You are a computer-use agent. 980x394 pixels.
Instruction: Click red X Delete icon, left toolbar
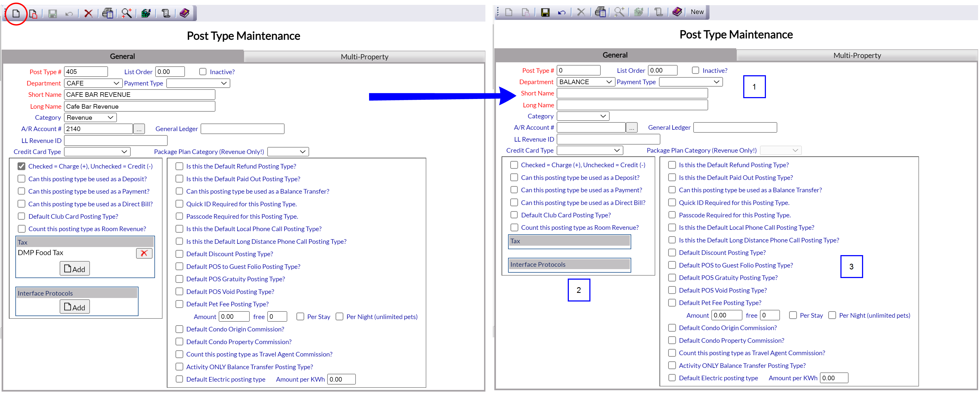88,14
